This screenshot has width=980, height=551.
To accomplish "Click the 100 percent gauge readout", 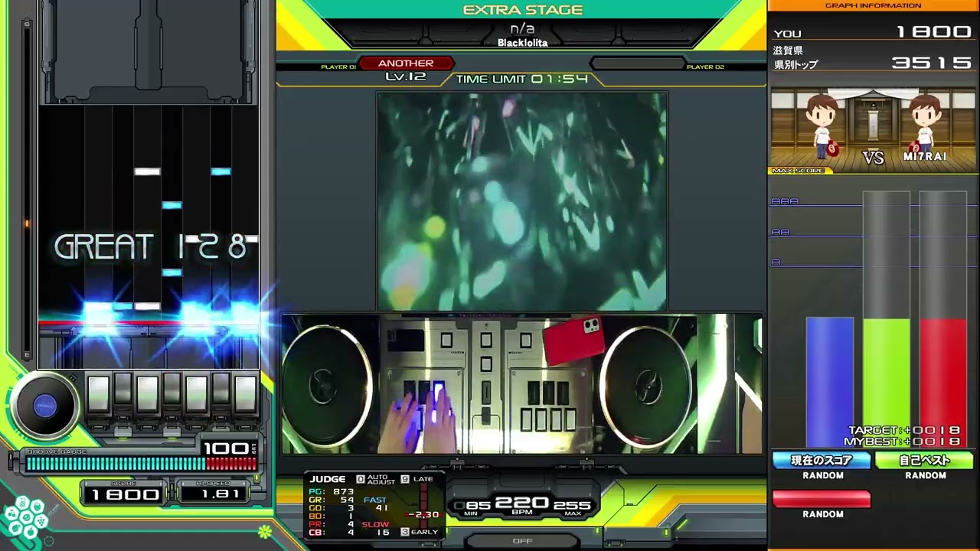I will pyautogui.click(x=227, y=448).
